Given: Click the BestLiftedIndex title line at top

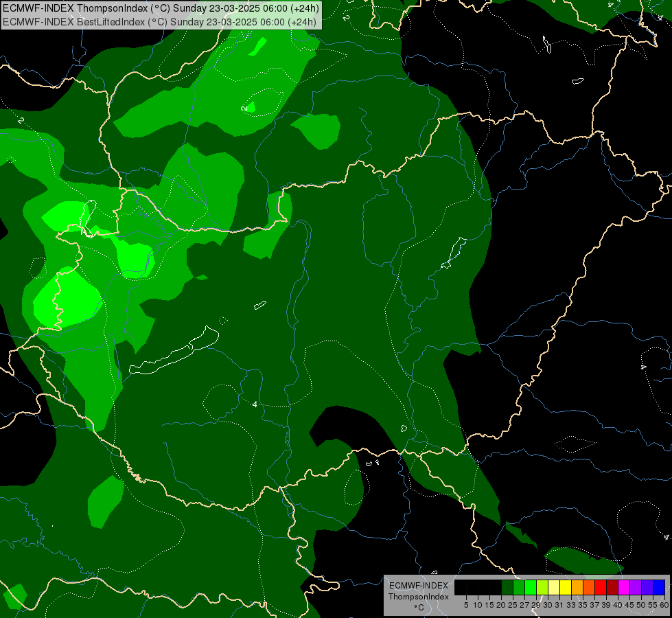Looking at the screenshot, I should (x=159, y=22).
